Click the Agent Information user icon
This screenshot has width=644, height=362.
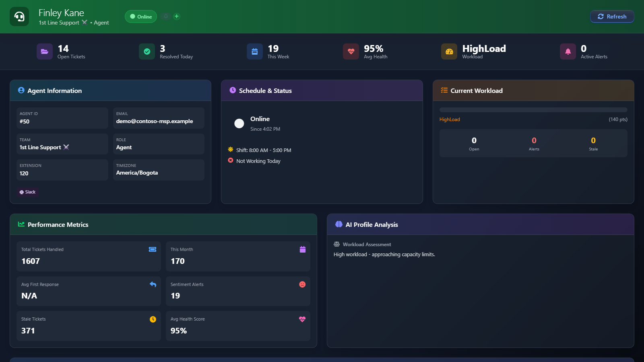pos(21,90)
